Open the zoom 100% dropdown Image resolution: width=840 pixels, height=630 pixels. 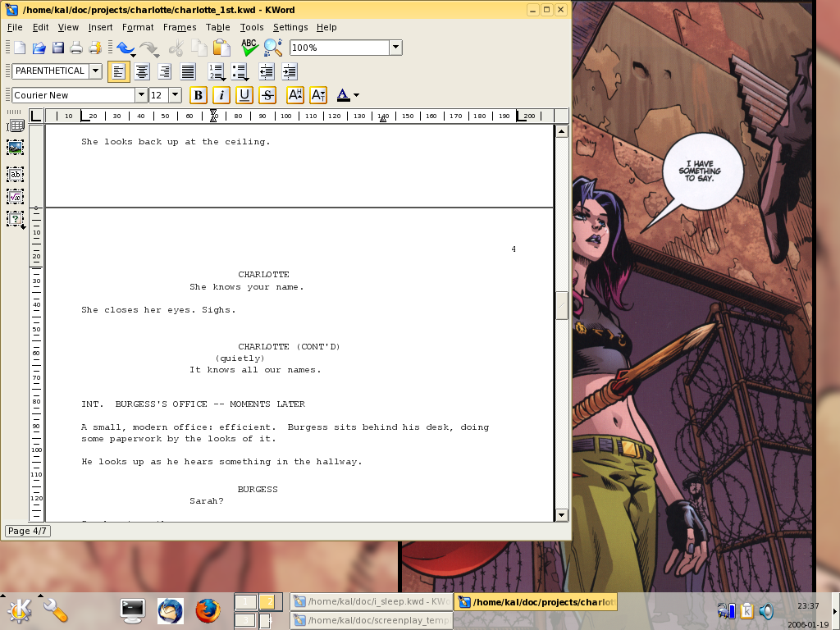point(395,47)
